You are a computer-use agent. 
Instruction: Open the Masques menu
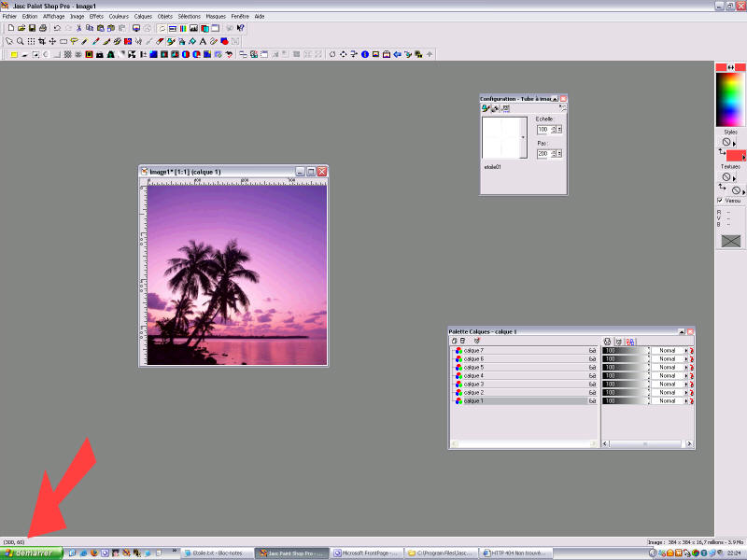[x=216, y=16]
